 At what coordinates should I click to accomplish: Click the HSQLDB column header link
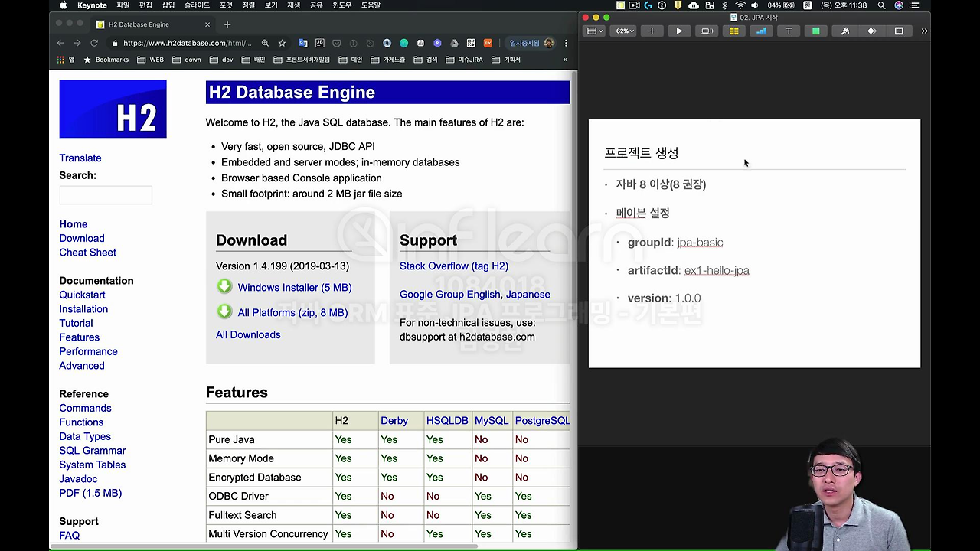[x=447, y=421]
